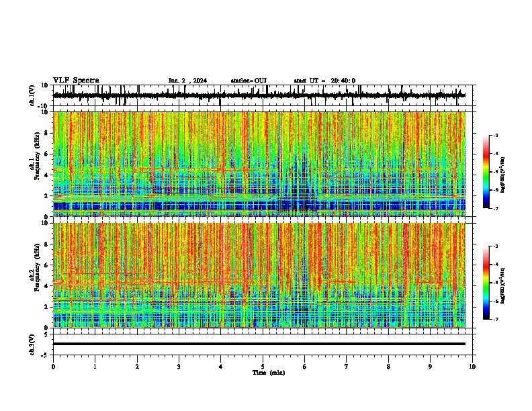Click the "6" kHz tick on ch.2 frequency axis
Screen dimensions: 532x411
point(46,265)
